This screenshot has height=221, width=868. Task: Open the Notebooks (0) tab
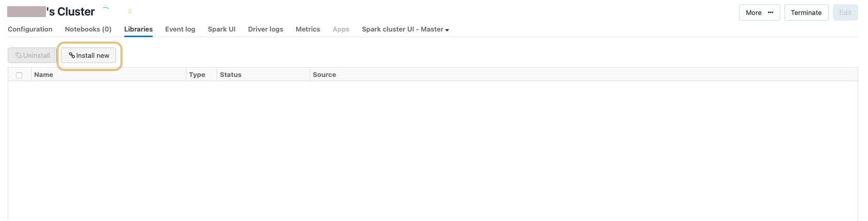88,29
